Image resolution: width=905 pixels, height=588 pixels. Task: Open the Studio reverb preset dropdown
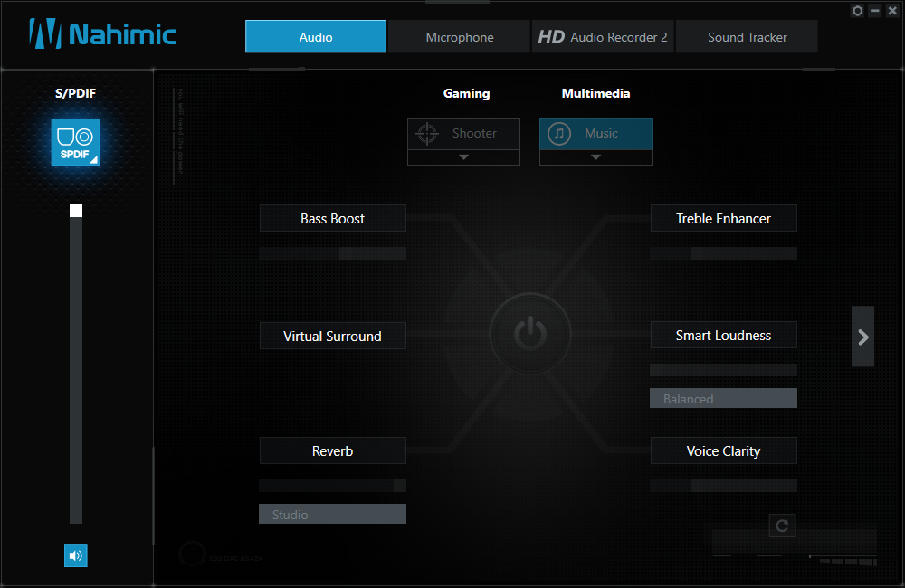[x=332, y=515]
